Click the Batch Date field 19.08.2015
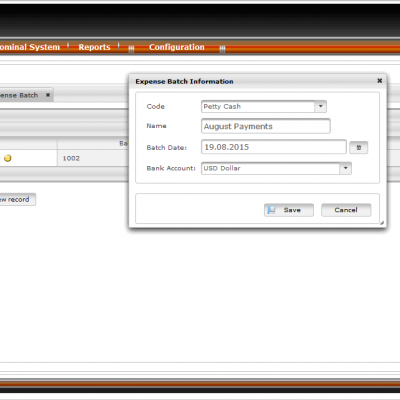 [274, 147]
